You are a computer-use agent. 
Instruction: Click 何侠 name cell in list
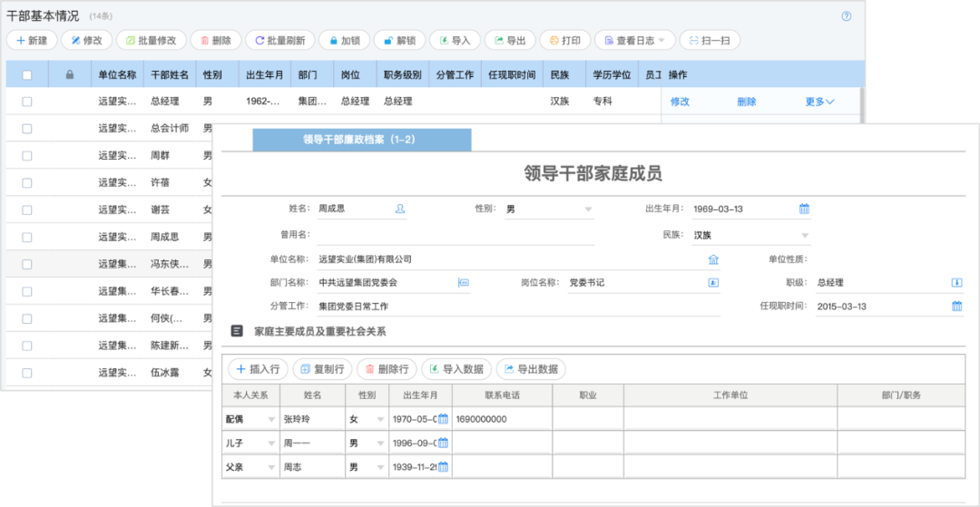(x=170, y=318)
